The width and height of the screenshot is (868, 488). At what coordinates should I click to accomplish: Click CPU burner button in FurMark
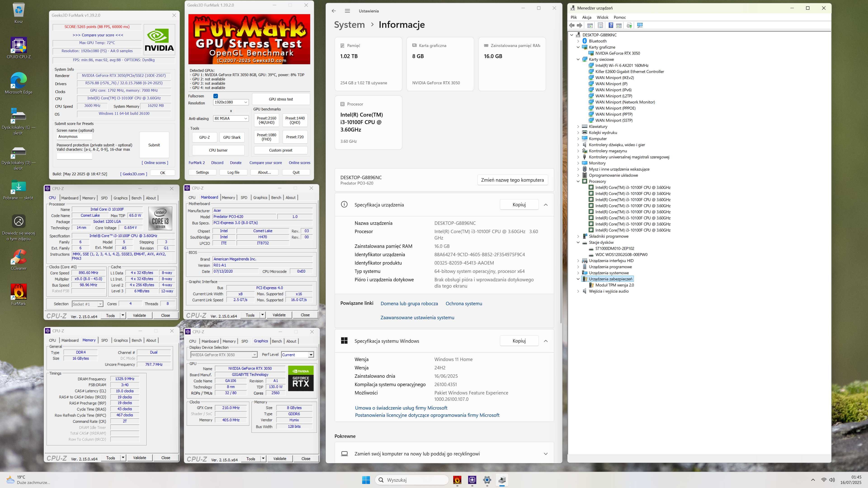218,150
